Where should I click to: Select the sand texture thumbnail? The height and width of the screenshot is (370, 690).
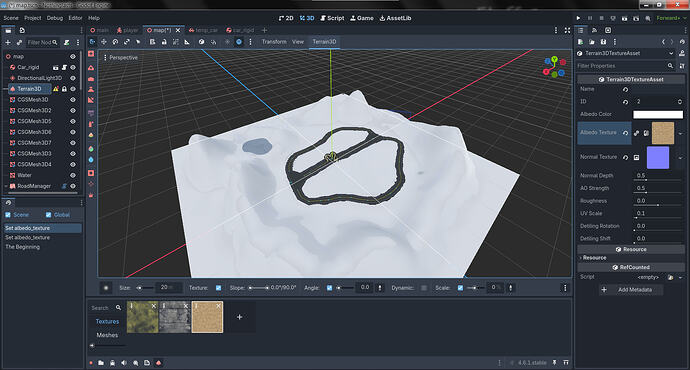point(207,317)
